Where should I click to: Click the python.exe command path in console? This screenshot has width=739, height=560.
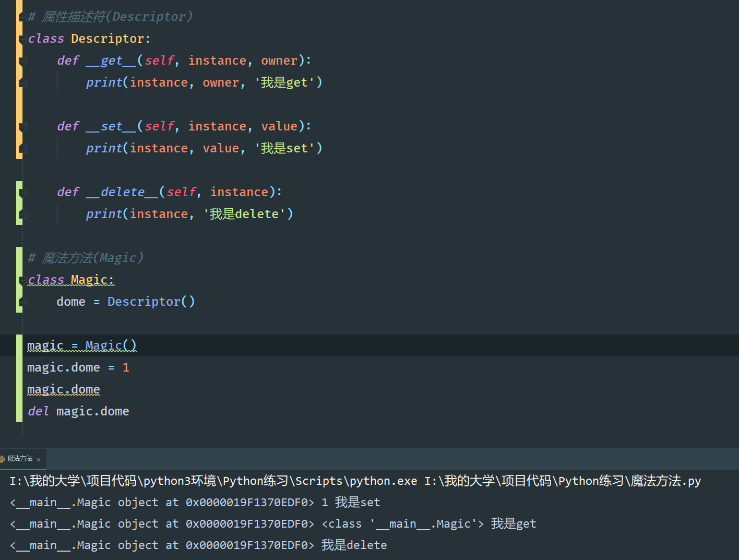click(x=213, y=481)
